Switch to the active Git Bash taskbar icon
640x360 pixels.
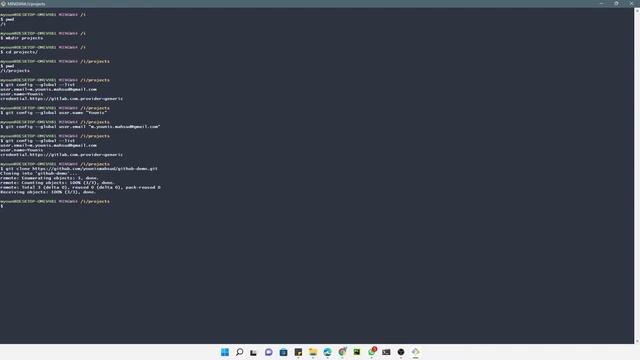coord(416,352)
